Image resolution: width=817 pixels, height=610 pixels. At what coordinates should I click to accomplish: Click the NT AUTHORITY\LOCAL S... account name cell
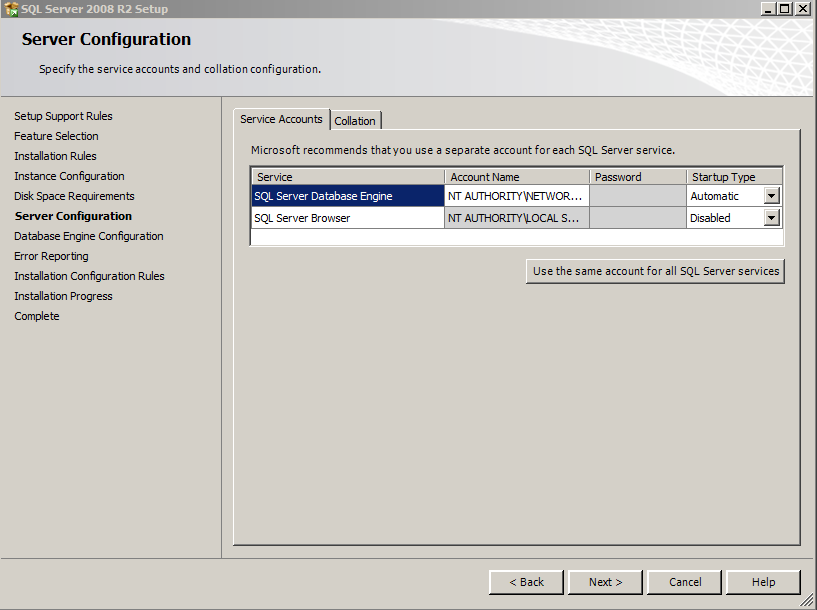[517, 218]
